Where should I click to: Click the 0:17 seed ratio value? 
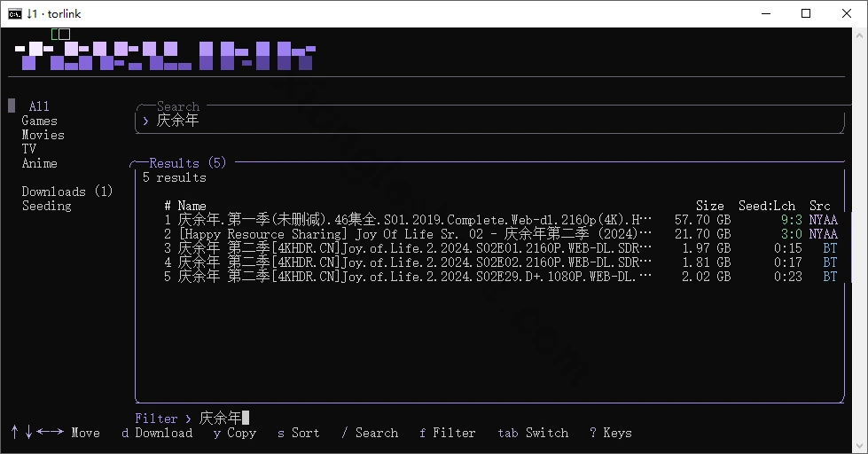coord(787,262)
